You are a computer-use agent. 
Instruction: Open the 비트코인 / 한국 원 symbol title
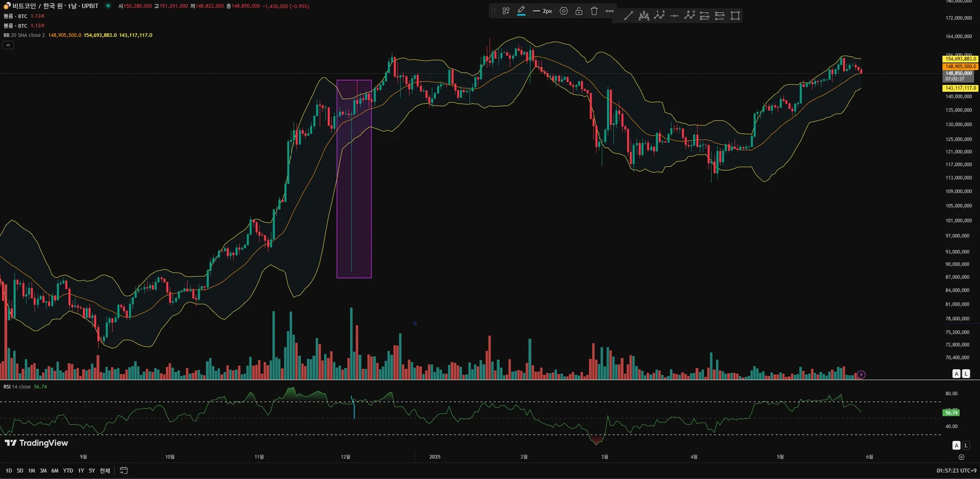[x=55, y=6]
